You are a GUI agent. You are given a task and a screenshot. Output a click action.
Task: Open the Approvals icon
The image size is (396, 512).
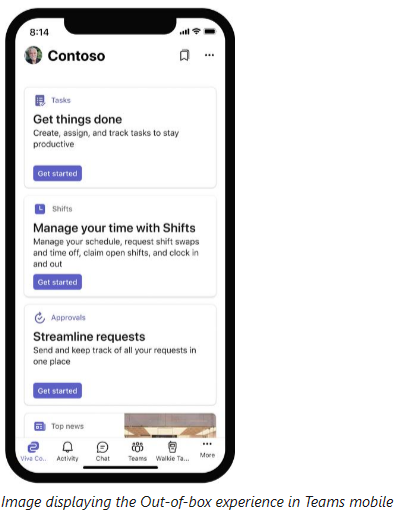click(x=40, y=318)
